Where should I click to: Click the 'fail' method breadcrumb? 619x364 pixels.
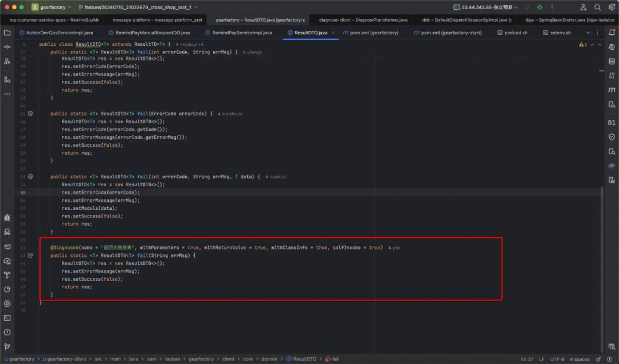(x=332, y=359)
